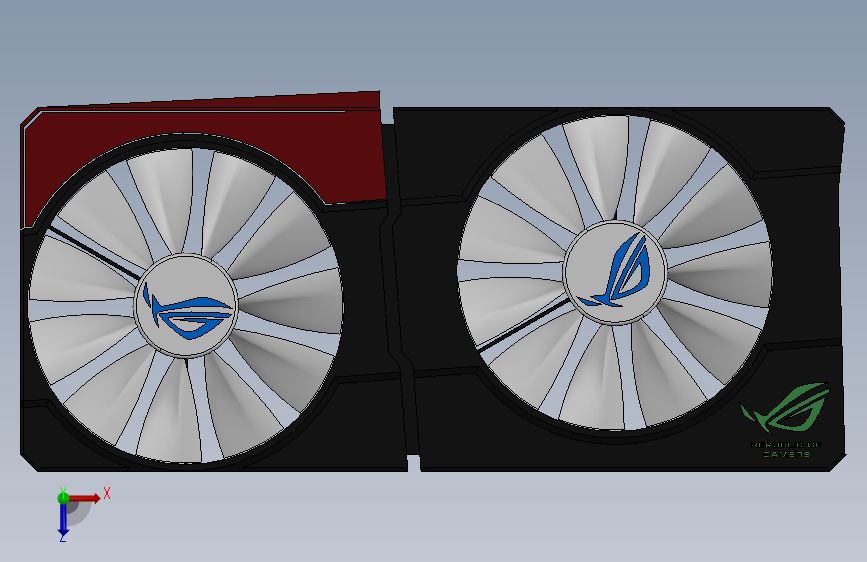Select the left fan hub with blue ROG logo
This screenshot has width=867, height=562.
pyautogui.click(x=186, y=306)
